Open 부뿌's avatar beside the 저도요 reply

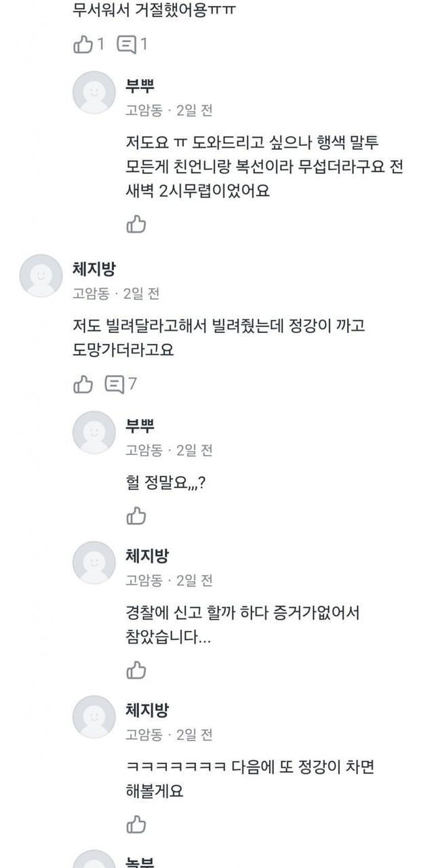click(94, 93)
